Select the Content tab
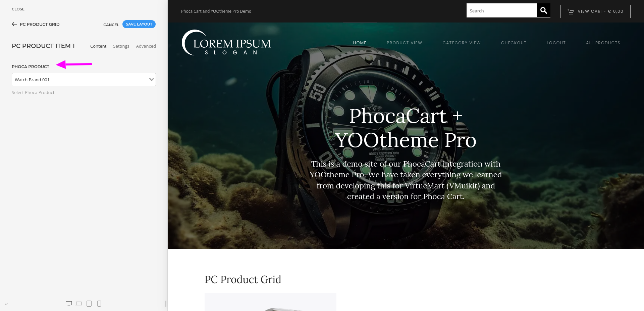The height and width of the screenshot is (311, 644). [x=98, y=46]
